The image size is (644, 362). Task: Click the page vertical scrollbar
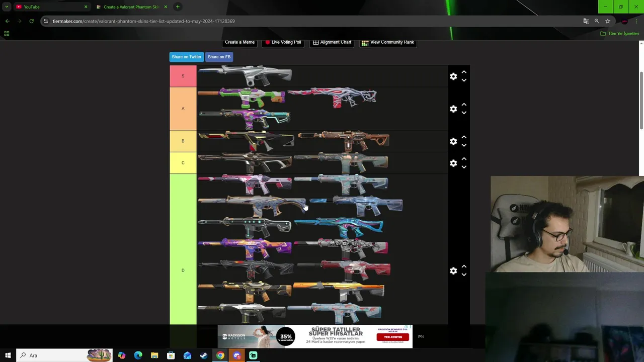(x=641, y=101)
